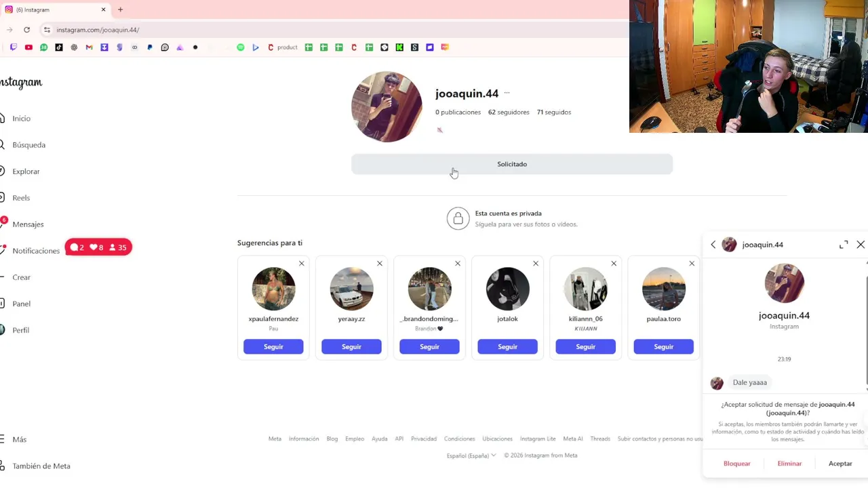Remove the jotalok suggestion card
This screenshot has height=488, width=868.
coord(536,264)
